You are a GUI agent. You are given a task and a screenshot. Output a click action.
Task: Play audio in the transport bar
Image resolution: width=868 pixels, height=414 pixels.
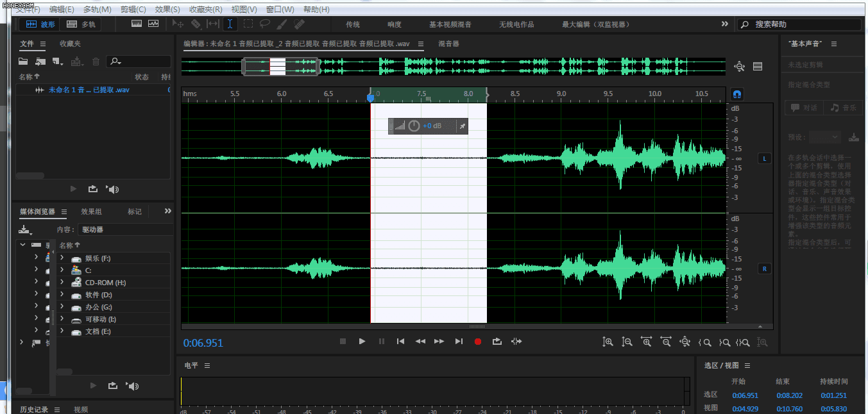[362, 342]
